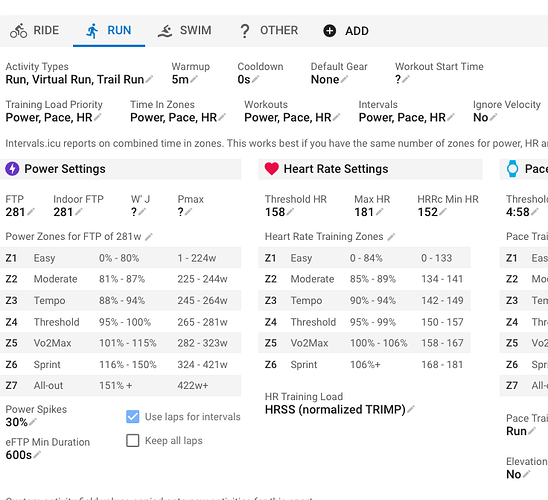
Task: Edit Power Spikes 30% value
Action: pos(21,422)
